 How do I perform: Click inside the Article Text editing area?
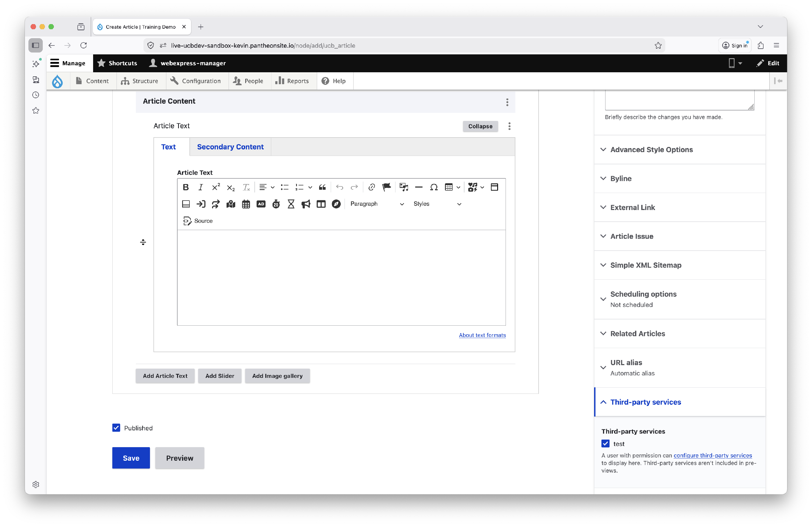tap(341, 277)
